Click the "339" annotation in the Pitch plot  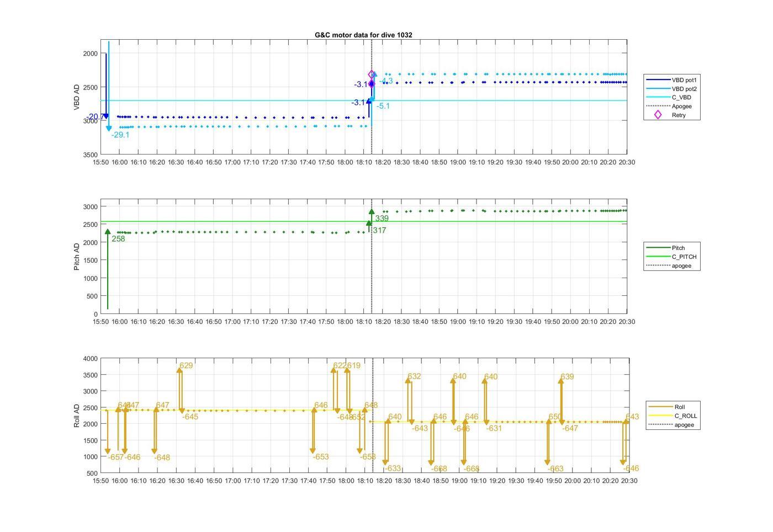point(382,219)
